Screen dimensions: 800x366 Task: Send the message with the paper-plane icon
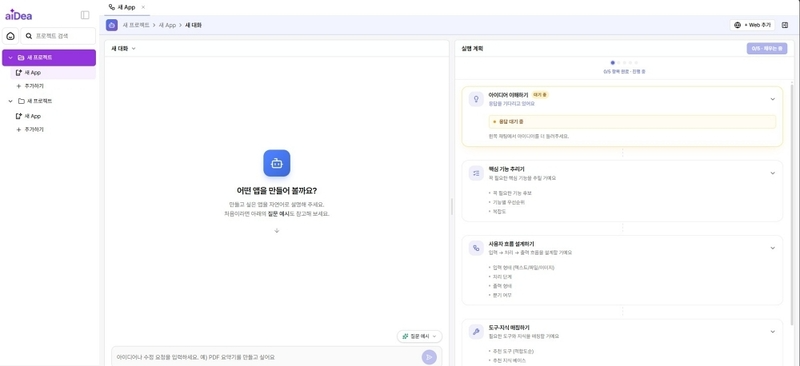click(x=429, y=357)
